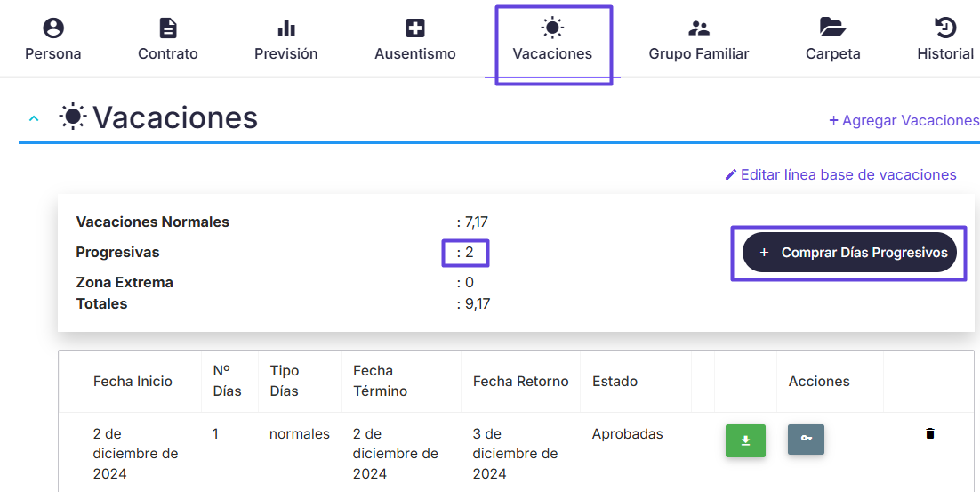Click the pencil icon beside Editar línea base

pyautogui.click(x=730, y=174)
